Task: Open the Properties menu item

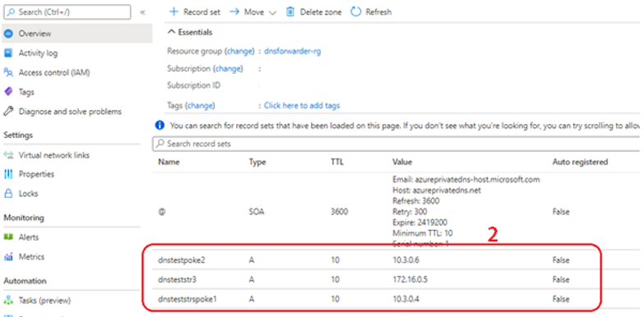Action: (36, 174)
